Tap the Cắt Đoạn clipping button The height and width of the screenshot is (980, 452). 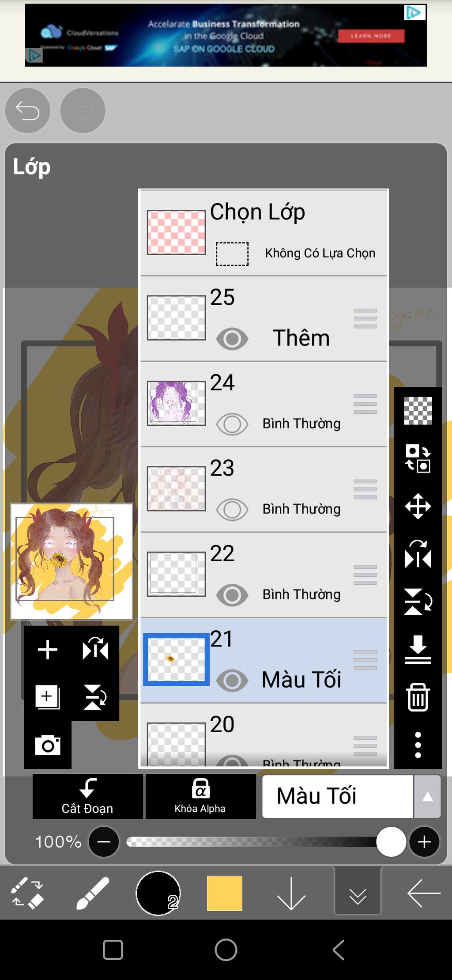coord(87,796)
